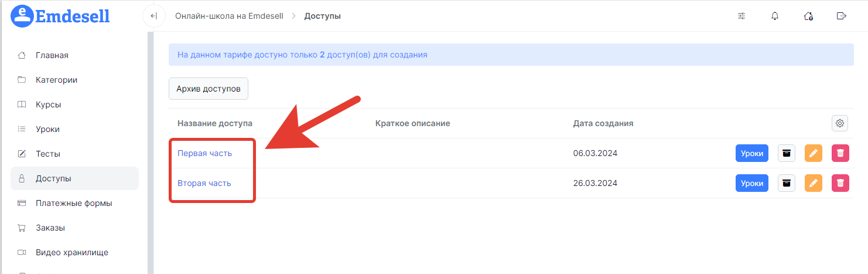Select Доступы in the sidebar
Viewport: 868px width, 274px height.
[74, 178]
